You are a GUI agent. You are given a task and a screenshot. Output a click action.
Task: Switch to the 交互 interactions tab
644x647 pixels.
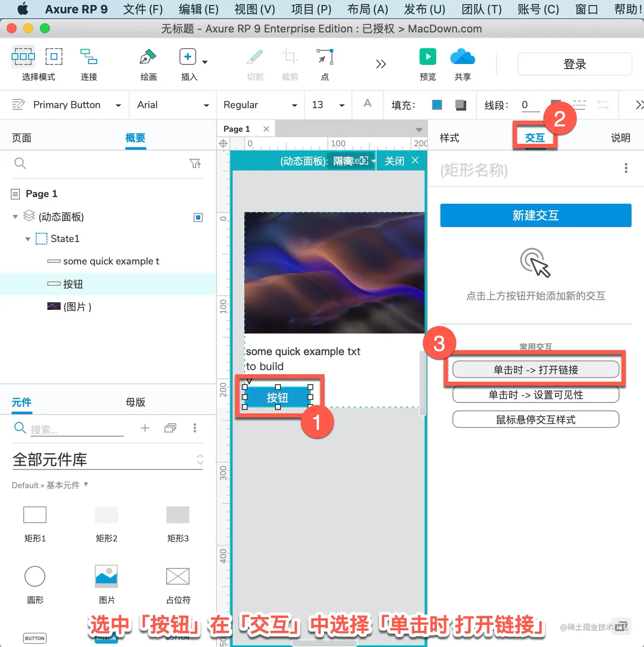[535, 138]
